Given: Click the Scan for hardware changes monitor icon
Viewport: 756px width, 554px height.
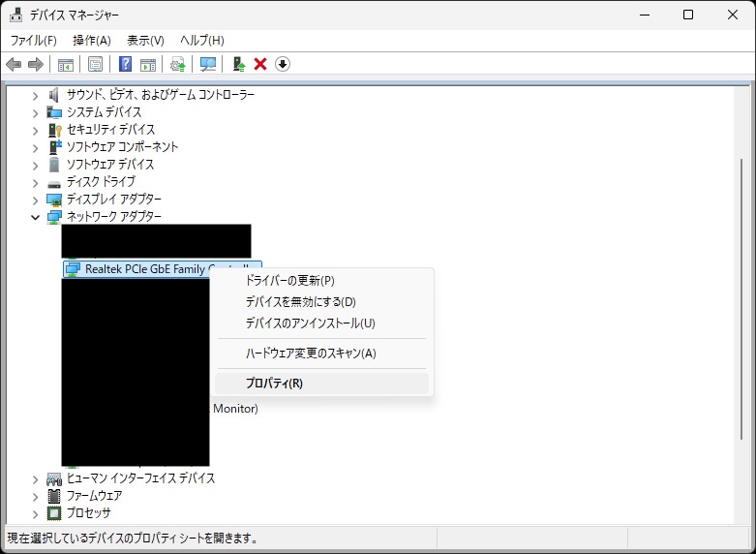Looking at the screenshot, I should click(207, 64).
